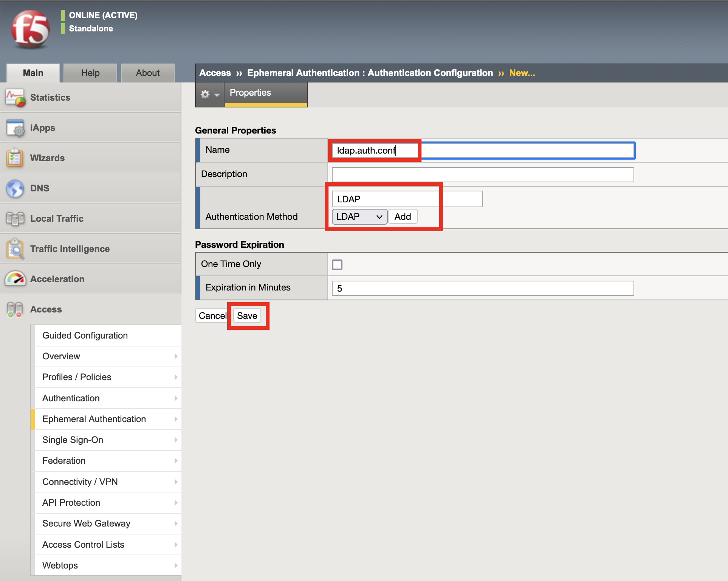The width and height of the screenshot is (728, 581).
Task: Click the Access icon
Action: tap(15, 309)
